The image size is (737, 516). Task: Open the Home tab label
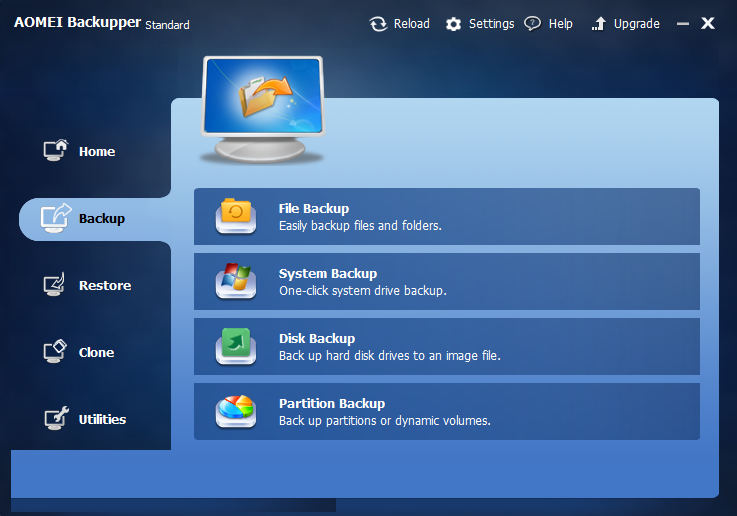pos(97,152)
